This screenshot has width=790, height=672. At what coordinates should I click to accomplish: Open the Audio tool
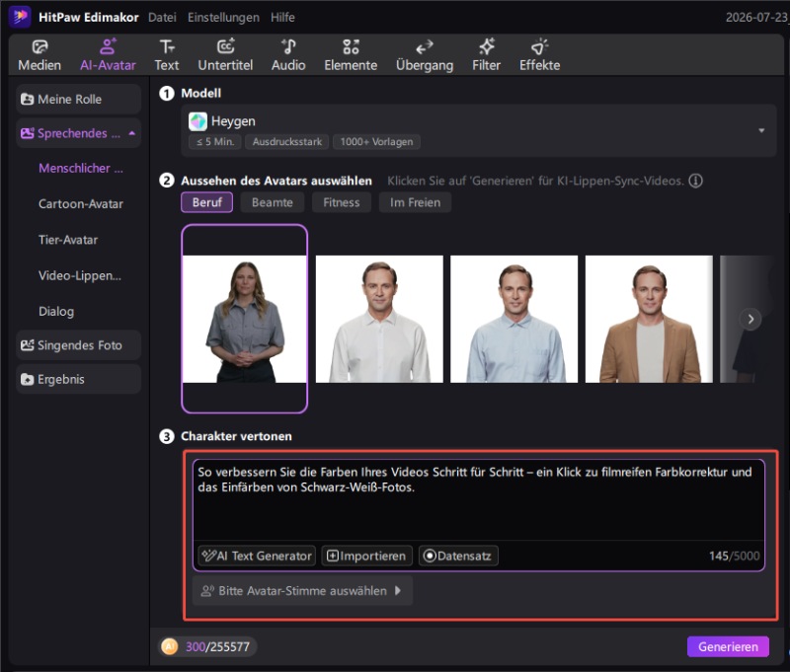(x=288, y=55)
